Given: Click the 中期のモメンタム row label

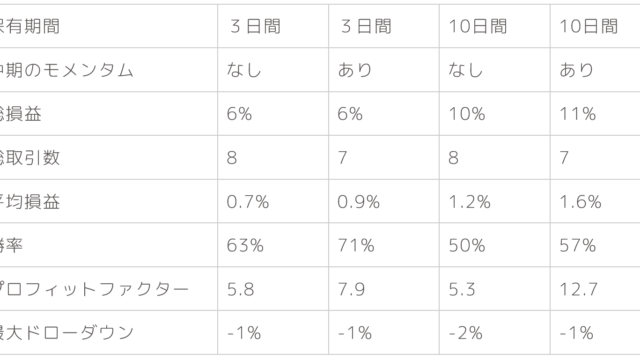Looking at the screenshot, I should [66, 70].
